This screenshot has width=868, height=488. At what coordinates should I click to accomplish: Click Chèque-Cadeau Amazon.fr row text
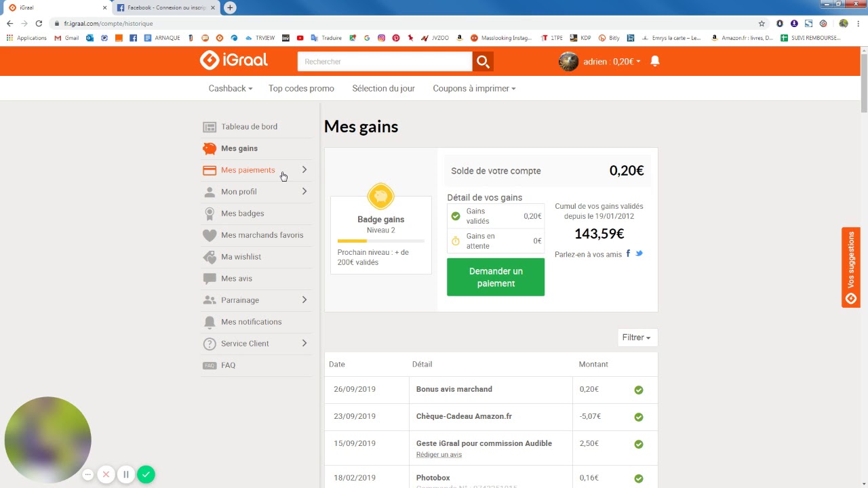pos(464,416)
